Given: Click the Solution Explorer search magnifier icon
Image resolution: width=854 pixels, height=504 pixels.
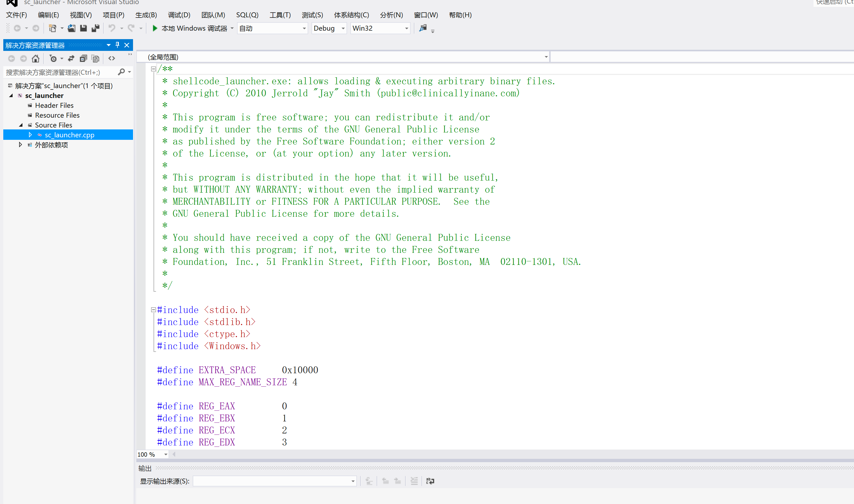Looking at the screenshot, I should pyautogui.click(x=121, y=72).
